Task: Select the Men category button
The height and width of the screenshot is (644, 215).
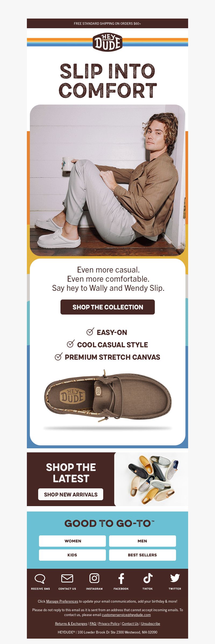Action: tap(142, 541)
